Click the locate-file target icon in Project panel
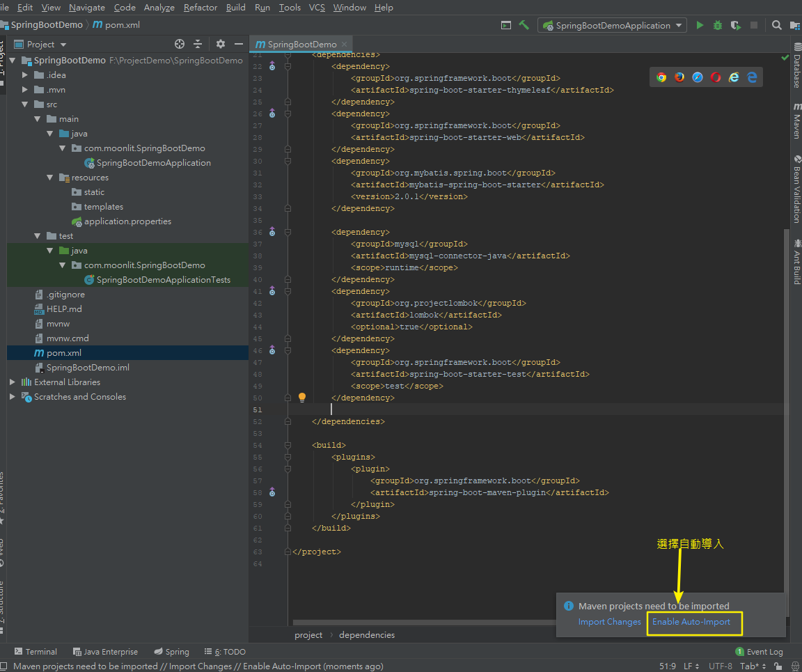 tap(180, 44)
